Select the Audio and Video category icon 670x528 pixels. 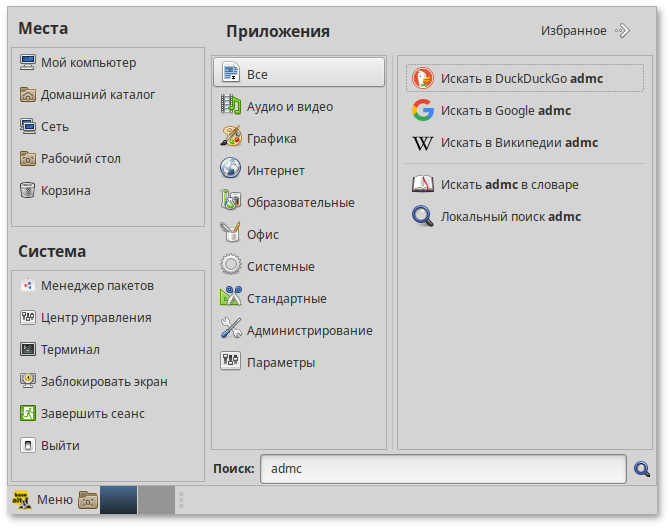pyautogui.click(x=231, y=106)
